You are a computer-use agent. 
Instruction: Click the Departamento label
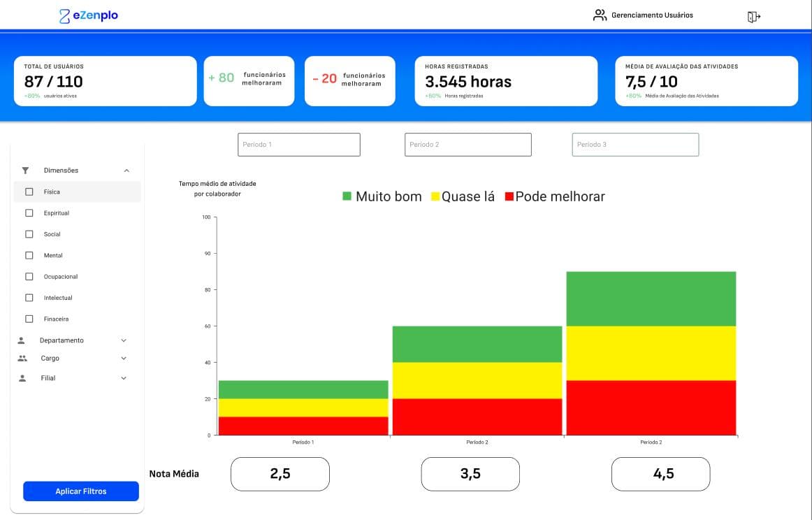coord(61,340)
